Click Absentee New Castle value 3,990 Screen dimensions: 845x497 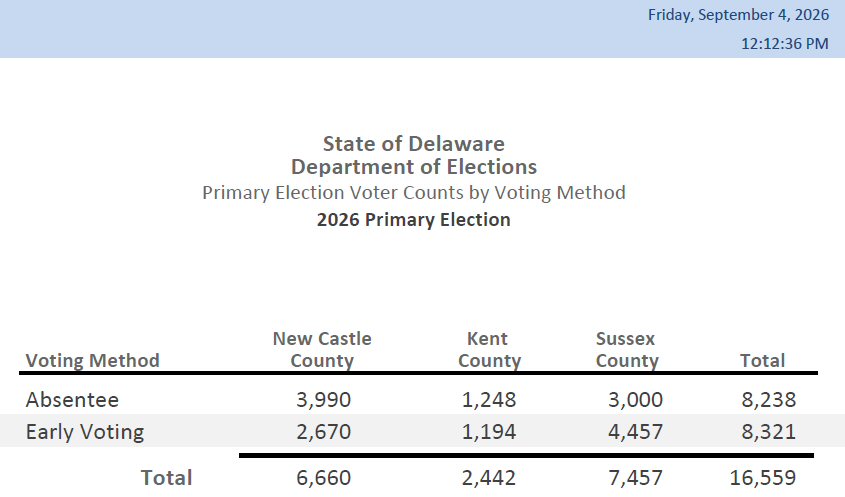[323, 399]
